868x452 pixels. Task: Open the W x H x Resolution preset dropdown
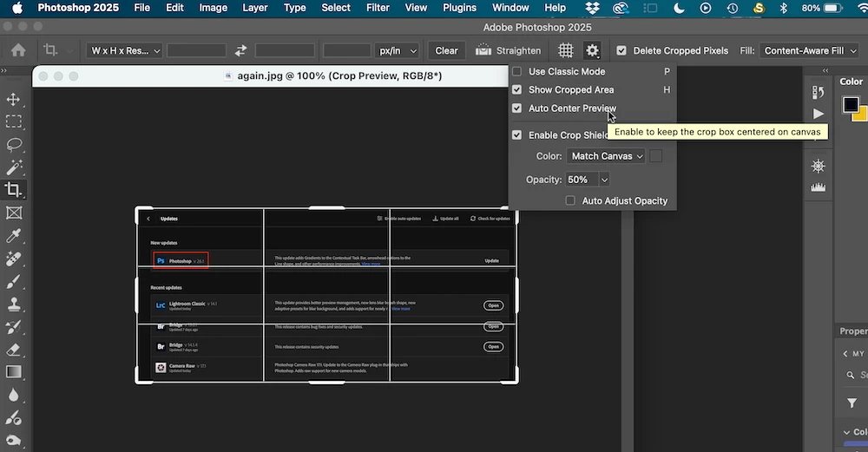124,50
